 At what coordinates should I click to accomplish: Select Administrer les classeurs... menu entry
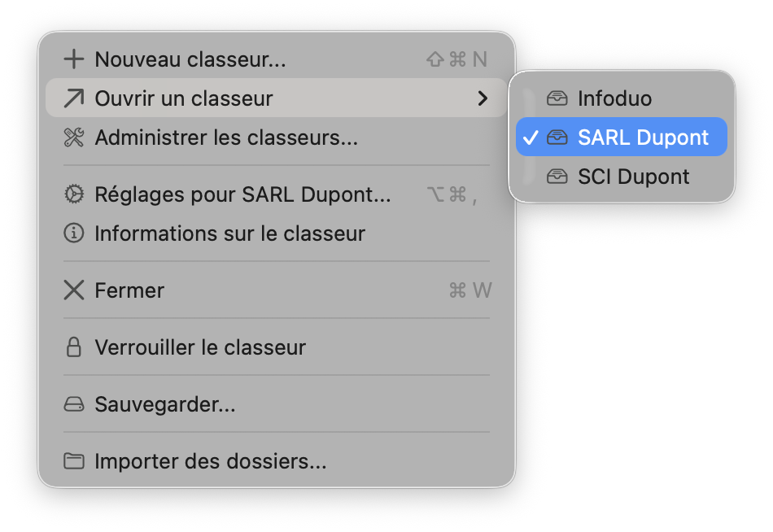[226, 137]
